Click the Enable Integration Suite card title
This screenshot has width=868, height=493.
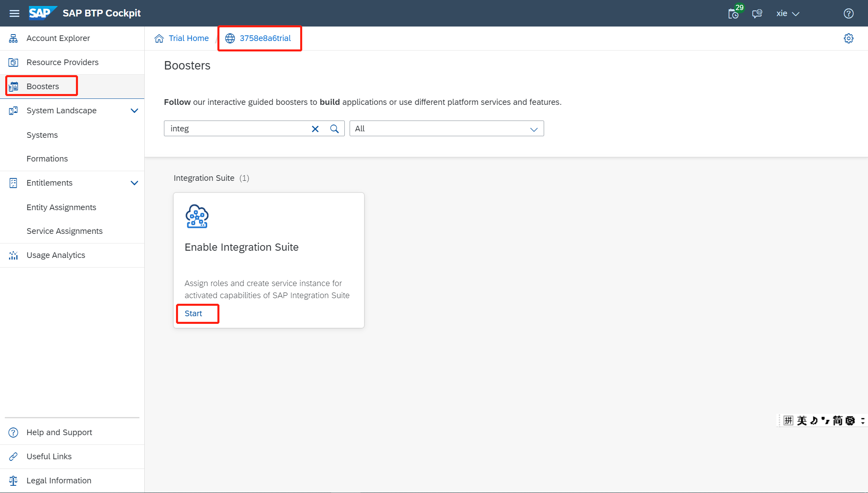tap(242, 247)
